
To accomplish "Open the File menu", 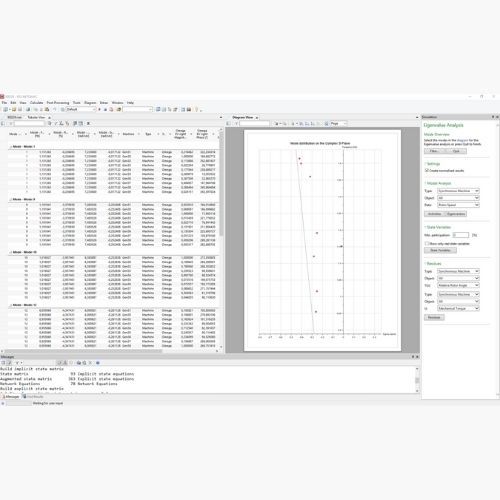I will (x=4, y=103).
